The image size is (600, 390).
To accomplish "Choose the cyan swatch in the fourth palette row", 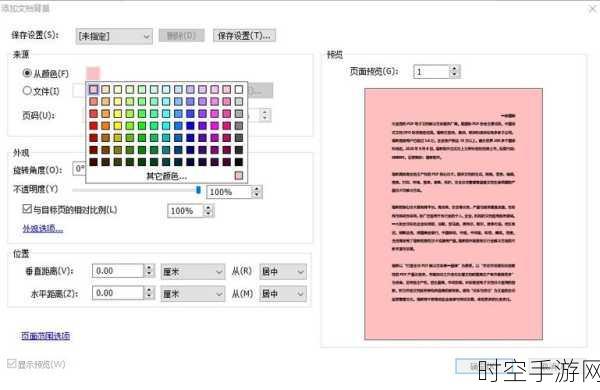I will [x=166, y=126].
